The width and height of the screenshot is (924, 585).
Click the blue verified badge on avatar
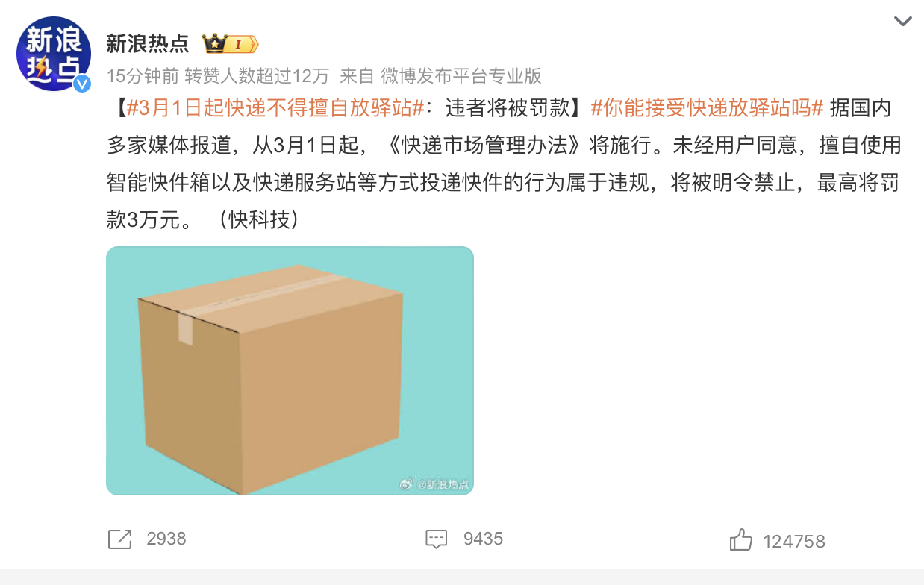tap(82, 83)
